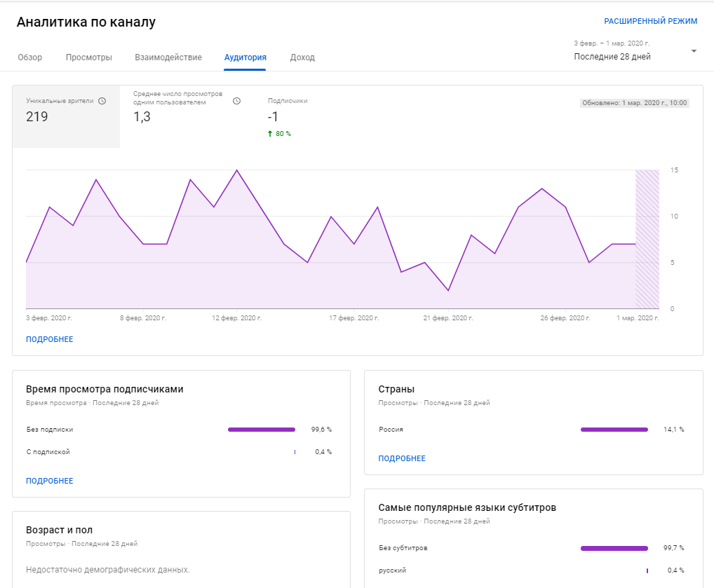Image resolution: width=714 pixels, height=588 pixels.
Task: Click clock icon beside Среднее число просмотров
Action: (x=236, y=101)
